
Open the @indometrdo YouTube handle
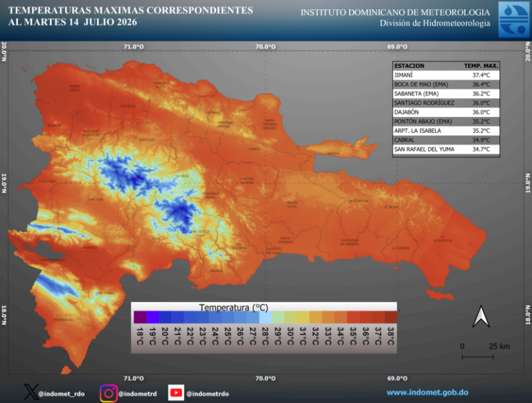point(208,394)
